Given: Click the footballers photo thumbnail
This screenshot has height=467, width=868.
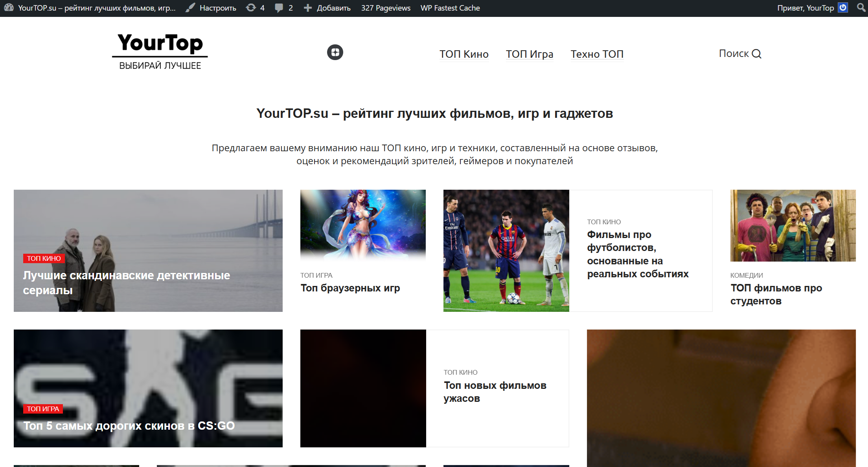Looking at the screenshot, I should [506, 251].
